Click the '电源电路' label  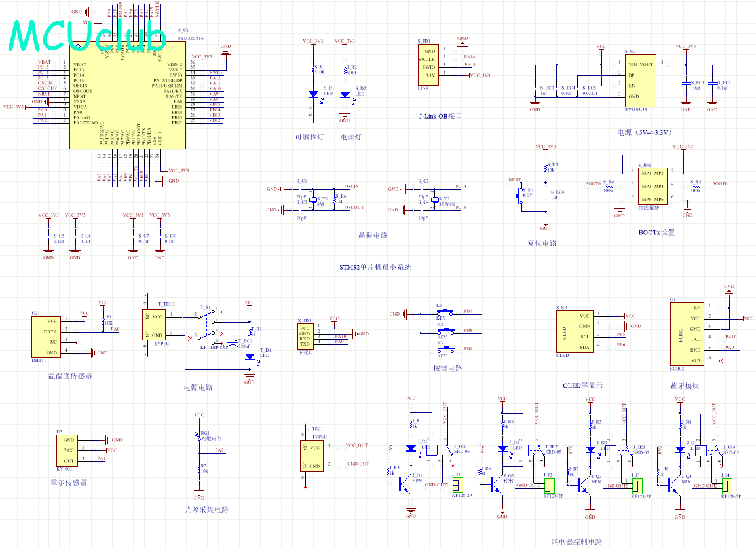click(198, 388)
